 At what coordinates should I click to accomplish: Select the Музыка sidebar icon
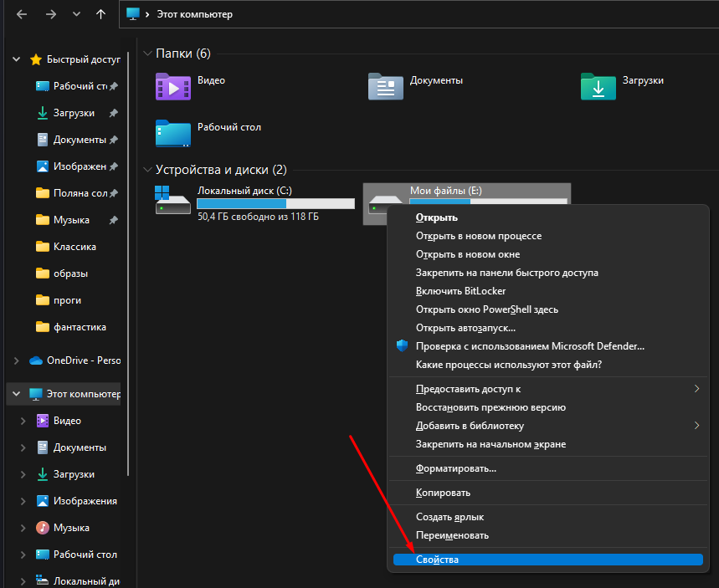(x=44, y=527)
